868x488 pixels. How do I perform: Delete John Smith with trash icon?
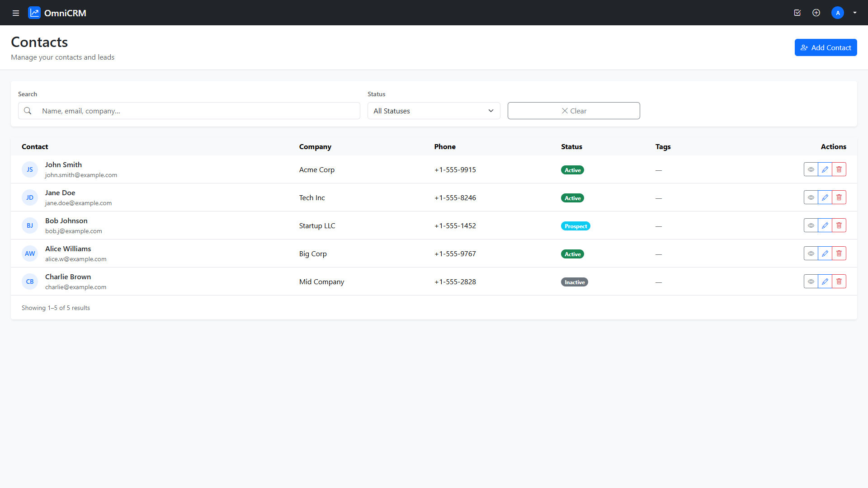coord(839,169)
